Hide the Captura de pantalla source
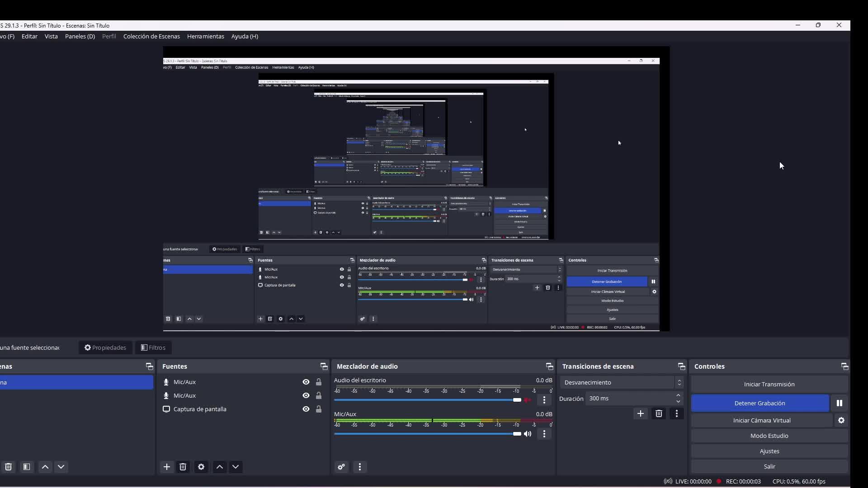Image resolution: width=868 pixels, height=488 pixels. tap(306, 409)
